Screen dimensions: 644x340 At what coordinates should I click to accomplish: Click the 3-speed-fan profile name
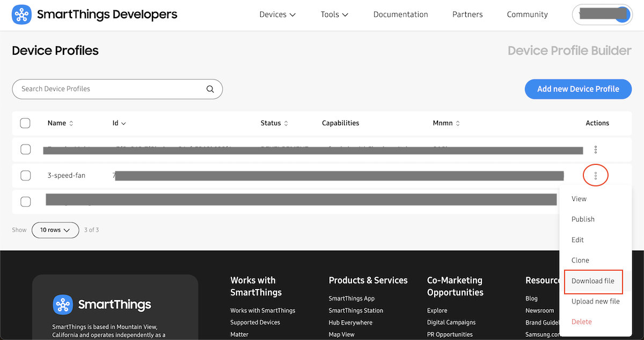pos(67,176)
